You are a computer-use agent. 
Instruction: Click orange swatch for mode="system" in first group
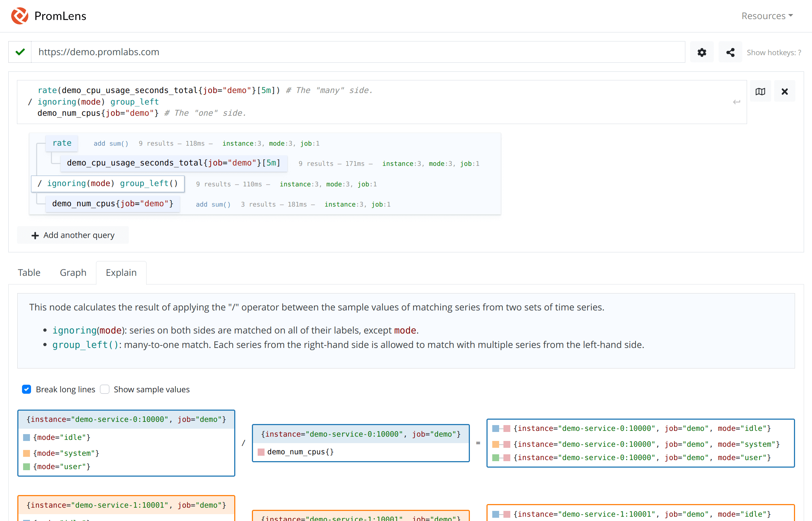(26, 453)
